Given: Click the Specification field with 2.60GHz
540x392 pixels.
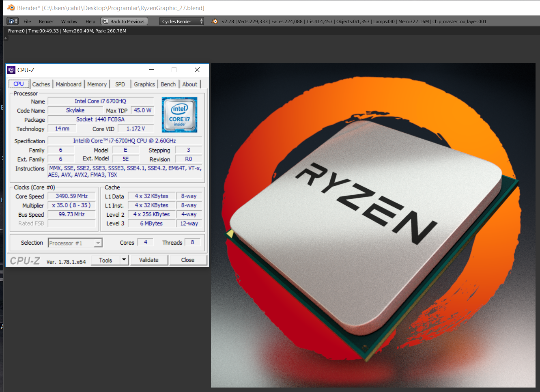Looking at the screenshot, I should (125, 141).
